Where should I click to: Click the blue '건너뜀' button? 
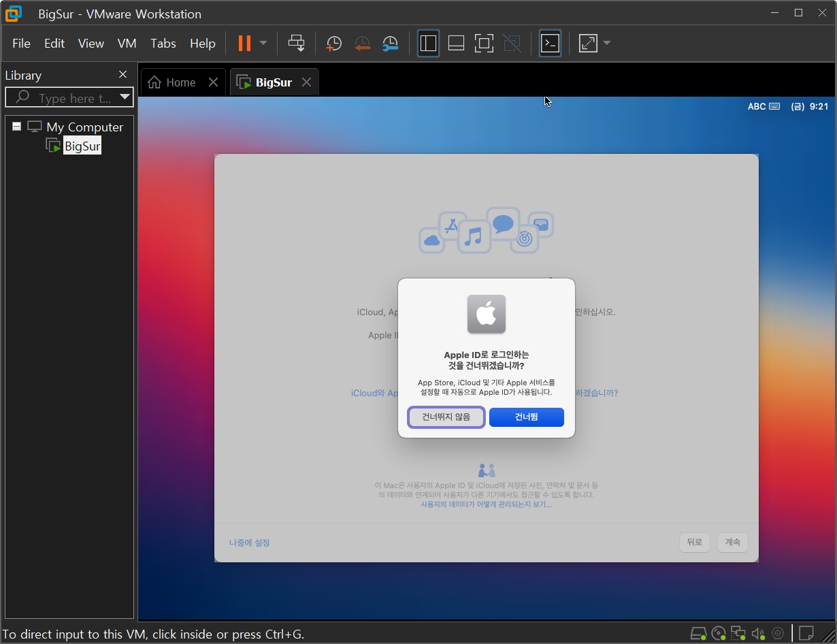pos(527,417)
